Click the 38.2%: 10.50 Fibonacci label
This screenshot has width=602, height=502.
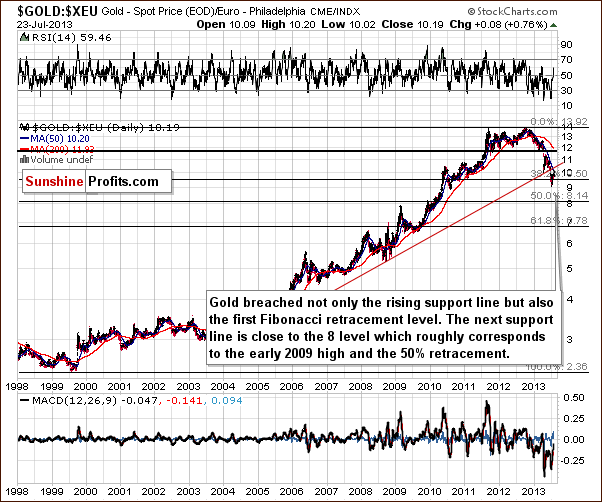tap(559, 173)
